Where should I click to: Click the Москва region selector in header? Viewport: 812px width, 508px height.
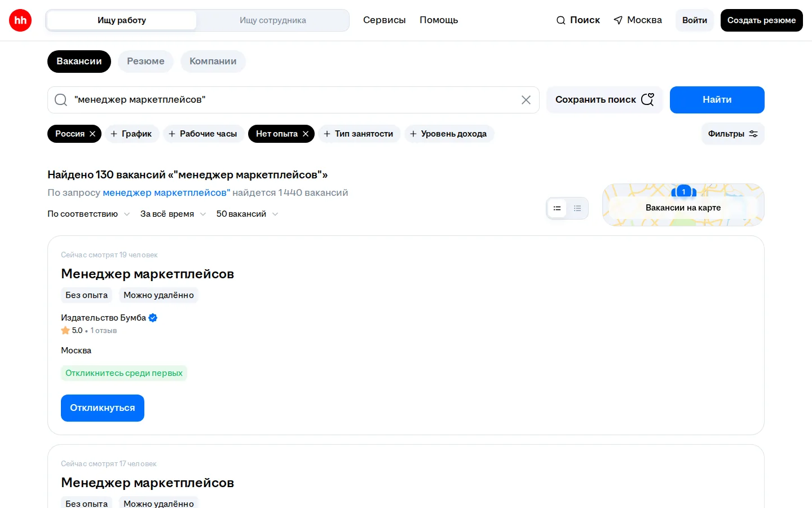[x=638, y=20]
